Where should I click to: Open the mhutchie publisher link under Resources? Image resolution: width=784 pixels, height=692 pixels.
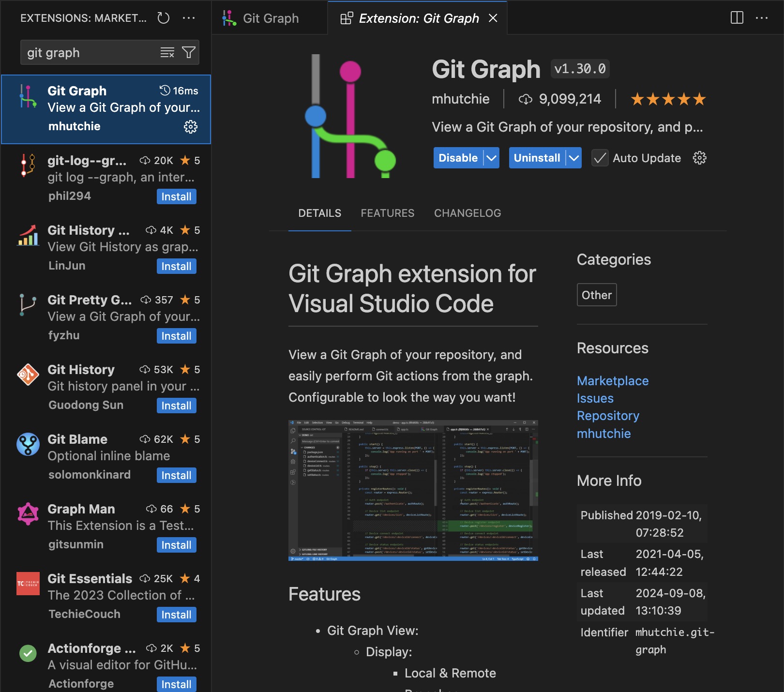(604, 434)
